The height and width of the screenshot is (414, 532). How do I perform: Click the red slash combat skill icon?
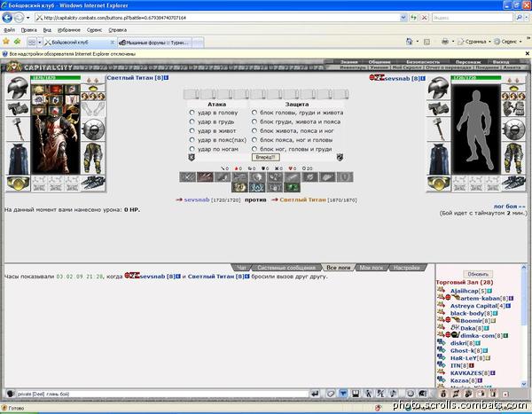tap(206, 176)
